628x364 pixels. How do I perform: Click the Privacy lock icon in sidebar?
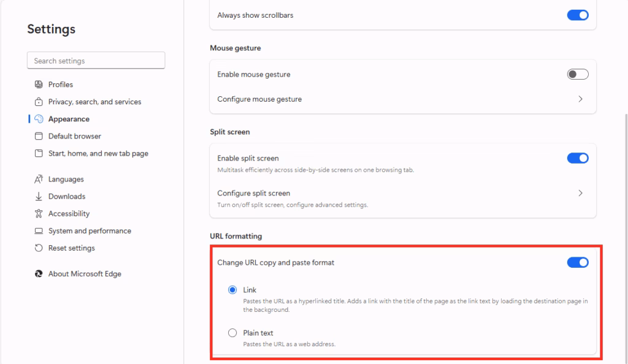point(39,102)
